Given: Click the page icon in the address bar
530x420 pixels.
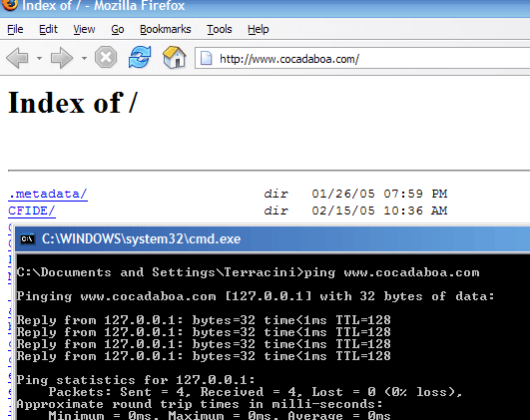Looking at the screenshot, I should pos(207,59).
